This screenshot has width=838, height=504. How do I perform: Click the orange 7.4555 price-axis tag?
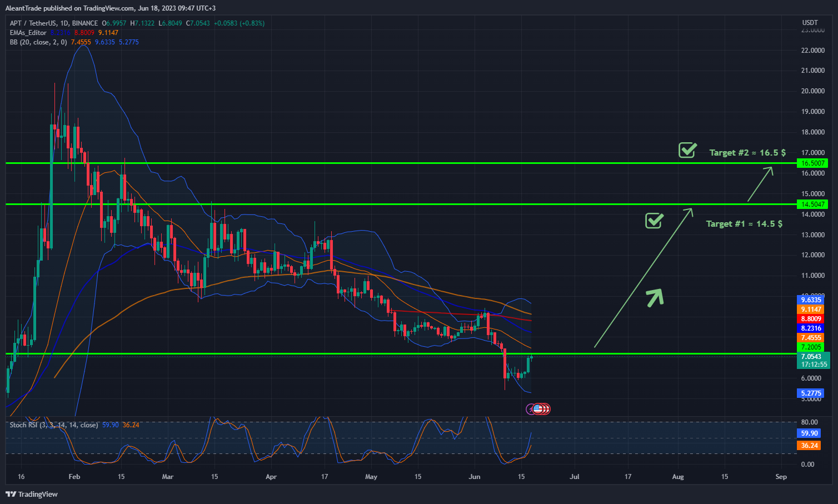[x=811, y=338]
